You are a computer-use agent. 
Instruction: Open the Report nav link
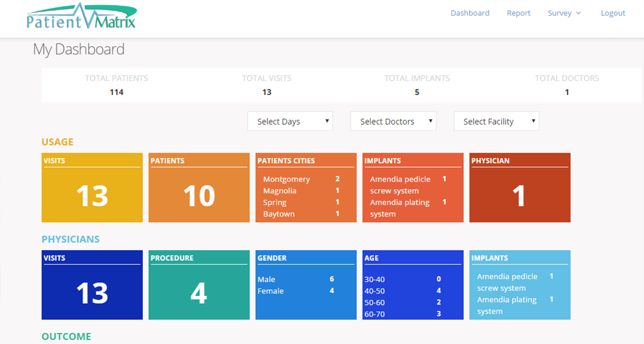click(518, 13)
